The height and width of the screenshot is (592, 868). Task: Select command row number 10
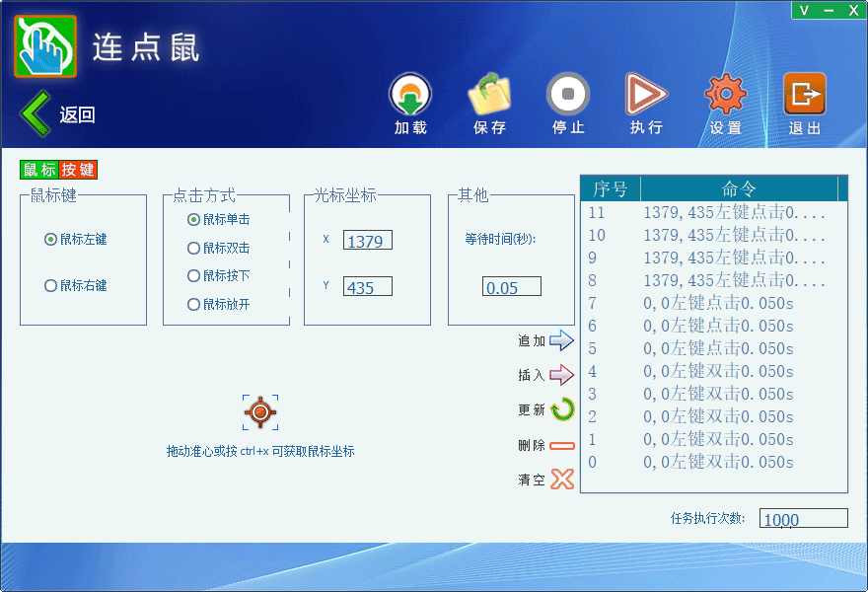pos(714,236)
